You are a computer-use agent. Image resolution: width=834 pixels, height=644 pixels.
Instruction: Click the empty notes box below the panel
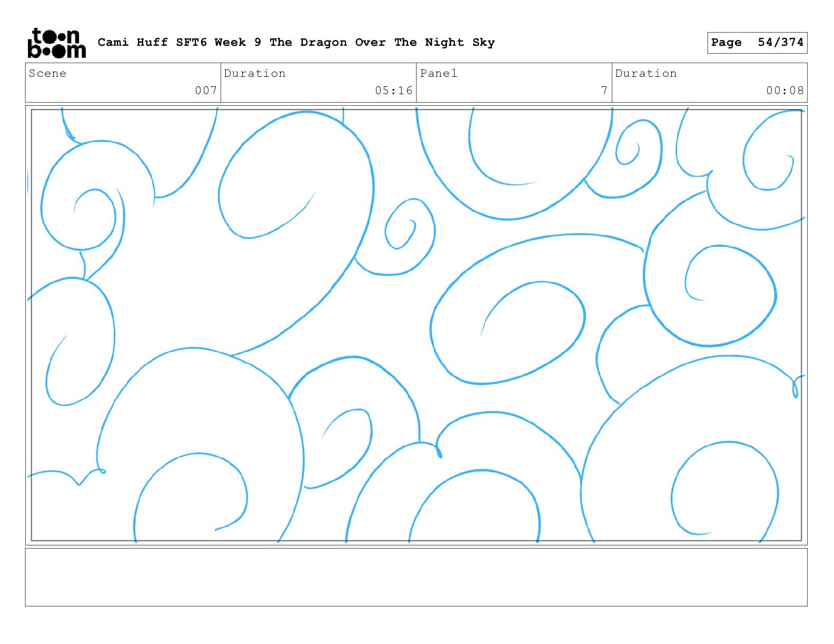tap(416, 577)
